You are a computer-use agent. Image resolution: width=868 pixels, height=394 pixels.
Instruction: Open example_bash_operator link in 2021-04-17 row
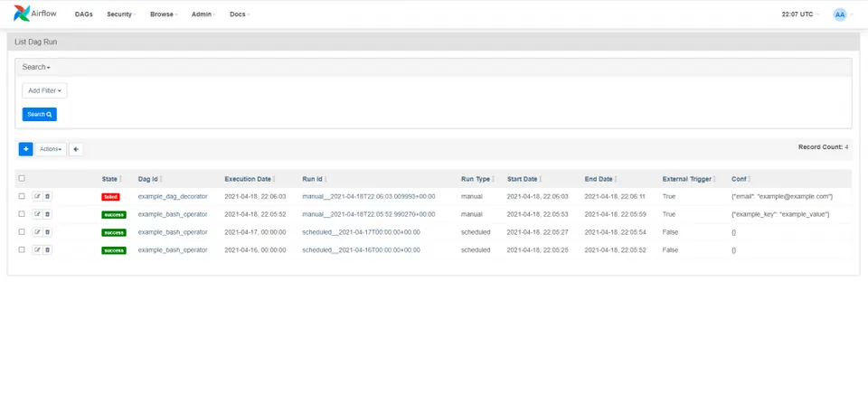tap(173, 232)
